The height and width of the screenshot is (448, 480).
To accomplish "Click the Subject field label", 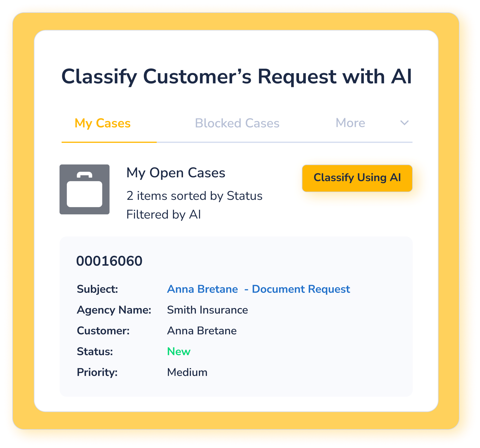I will pos(98,289).
